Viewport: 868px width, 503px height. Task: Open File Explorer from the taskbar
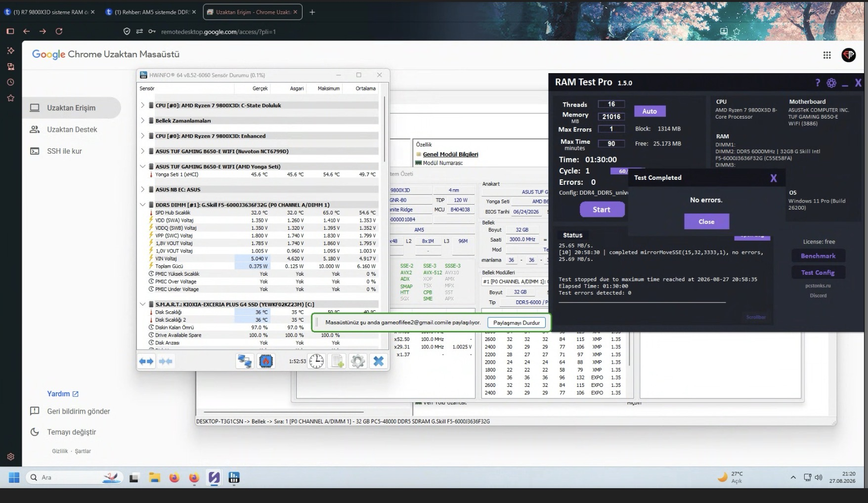tap(155, 477)
